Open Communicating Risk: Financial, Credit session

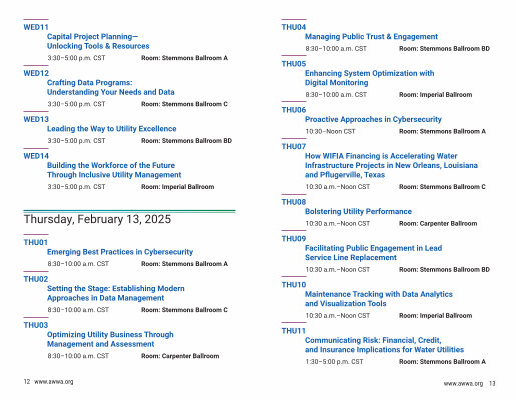pyautogui.click(x=384, y=345)
